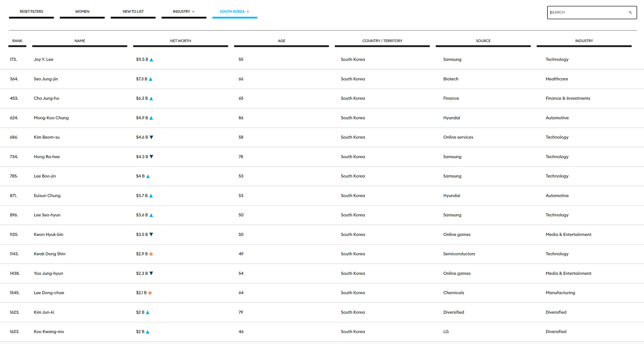Click up arrow by Euisun Chung's $3.7 B
The width and height of the screenshot is (644, 347).
coord(151,196)
